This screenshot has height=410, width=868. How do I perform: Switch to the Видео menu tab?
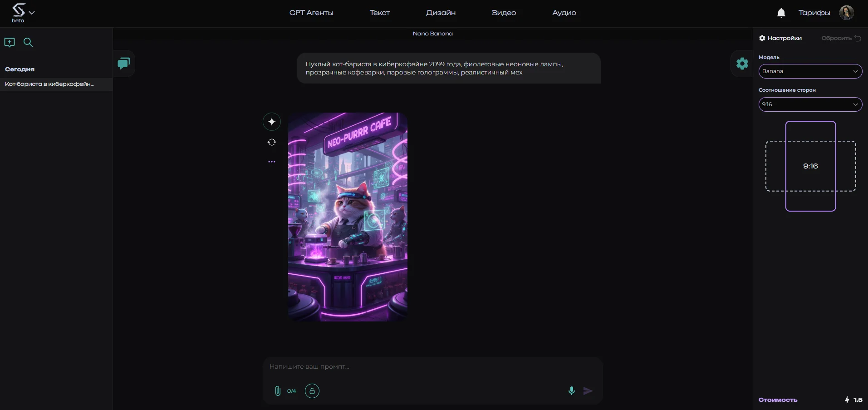504,13
